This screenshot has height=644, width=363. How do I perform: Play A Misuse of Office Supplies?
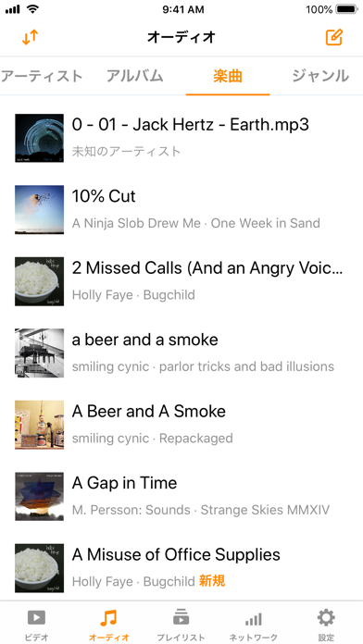pos(181,568)
